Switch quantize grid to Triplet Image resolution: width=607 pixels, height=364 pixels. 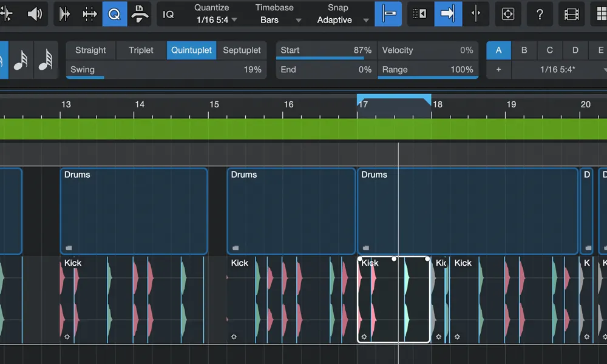141,50
